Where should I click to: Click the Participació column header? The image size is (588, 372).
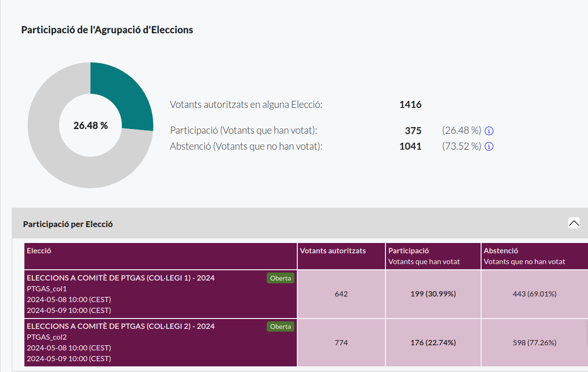click(x=408, y=251)
